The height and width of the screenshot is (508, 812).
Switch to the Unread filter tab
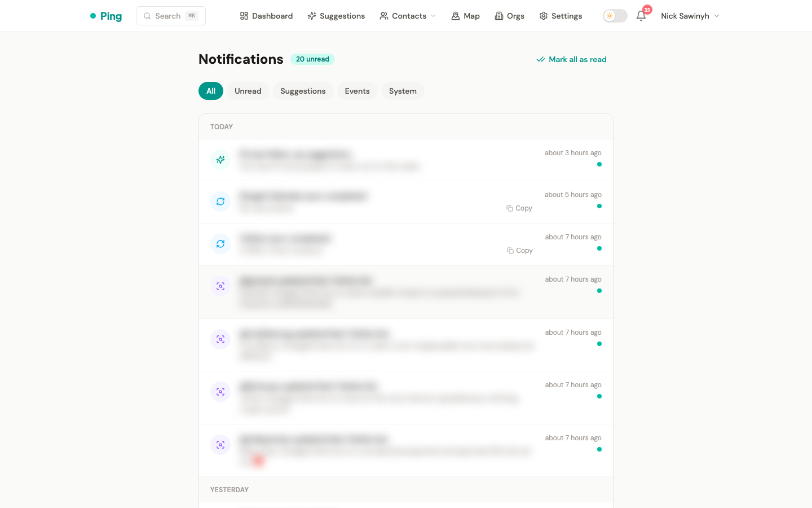pyautogui.click(x=248, y=91)
